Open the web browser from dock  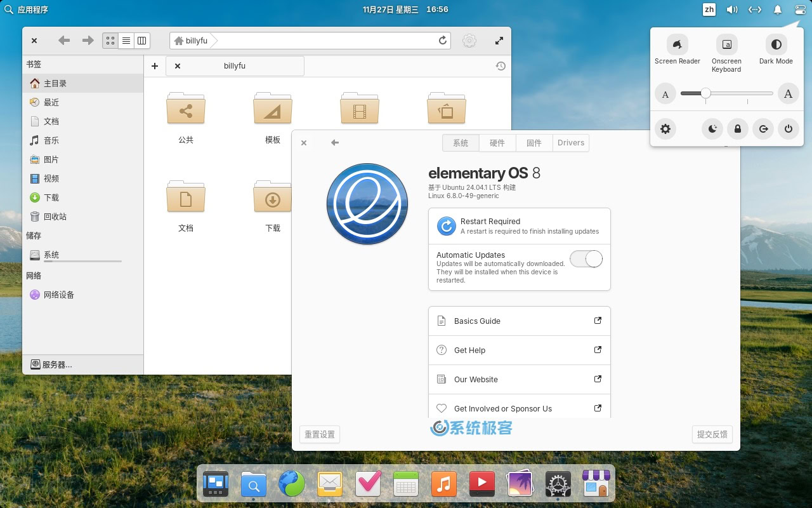point(292,485)
